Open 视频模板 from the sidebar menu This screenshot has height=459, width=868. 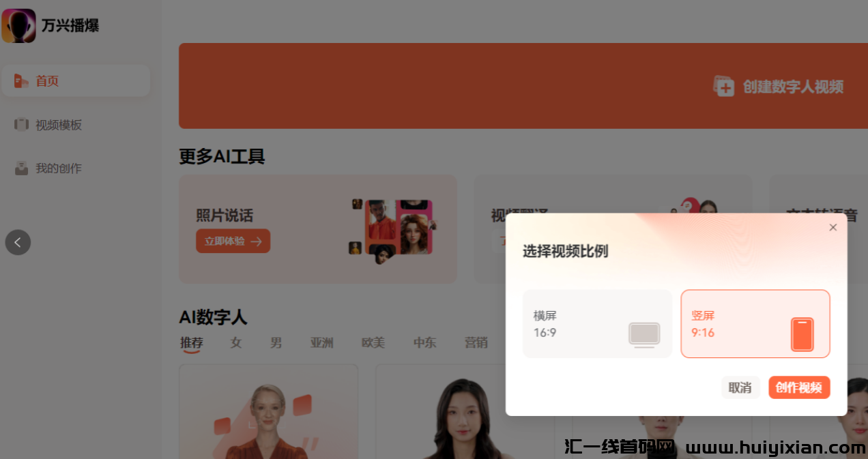coord(58,125)
